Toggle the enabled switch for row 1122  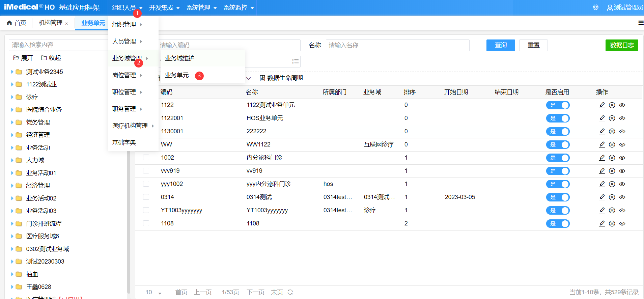click(558, 105)
